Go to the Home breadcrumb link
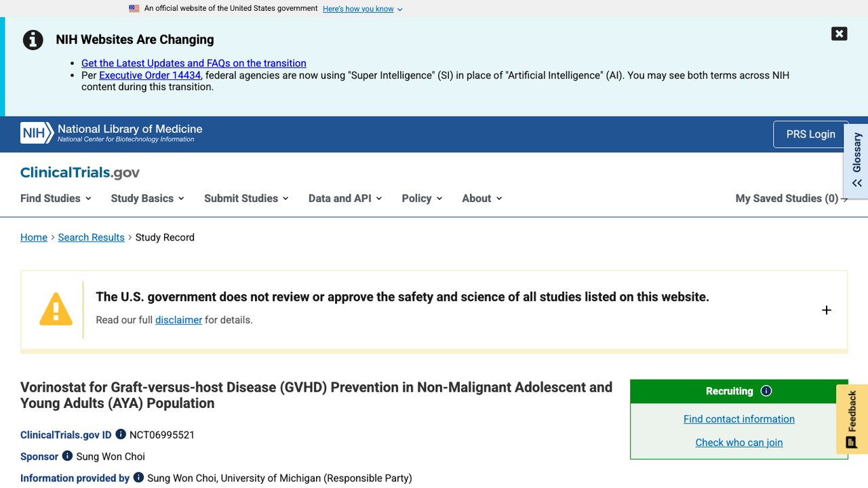Screen dimensions: 868x488 point(34,237)
